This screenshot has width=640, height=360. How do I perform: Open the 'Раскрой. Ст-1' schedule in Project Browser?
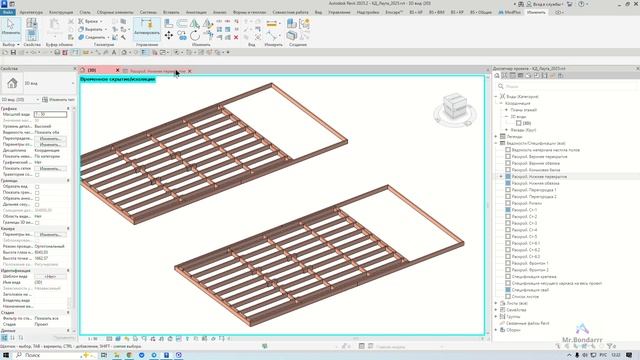tap(524, 210)
